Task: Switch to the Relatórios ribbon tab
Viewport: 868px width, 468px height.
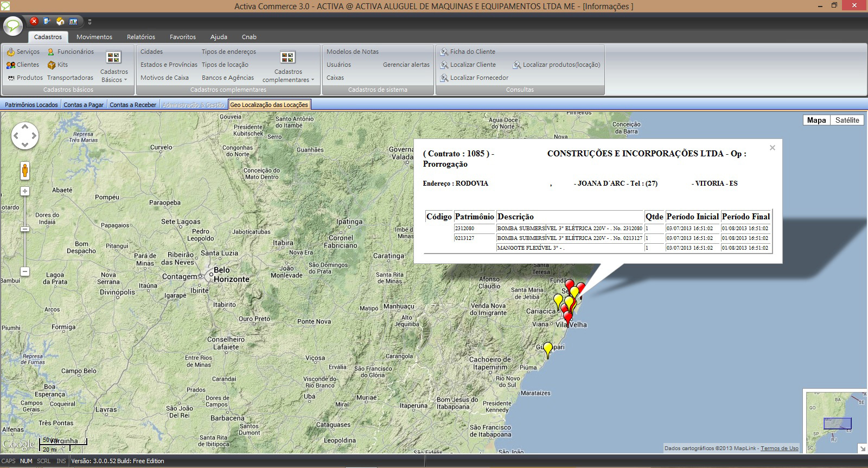Action: (x=141, y=37)
